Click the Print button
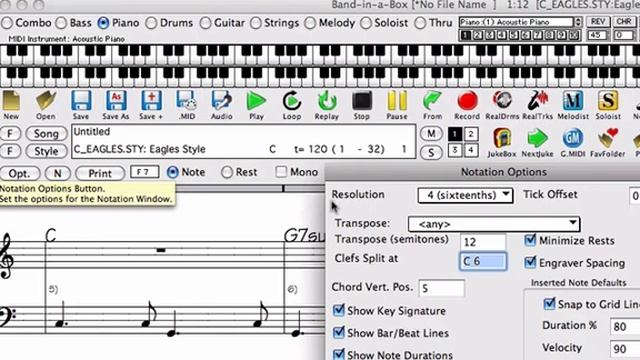Viewport: 640px width, 360px height. [100, 173]
